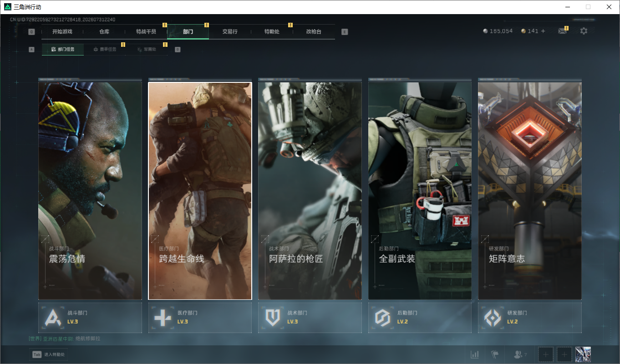Click the 战术部门 LV.3 level panel
Image resolution: width=620 pixels, height=364 pixels.
[310, 317]
